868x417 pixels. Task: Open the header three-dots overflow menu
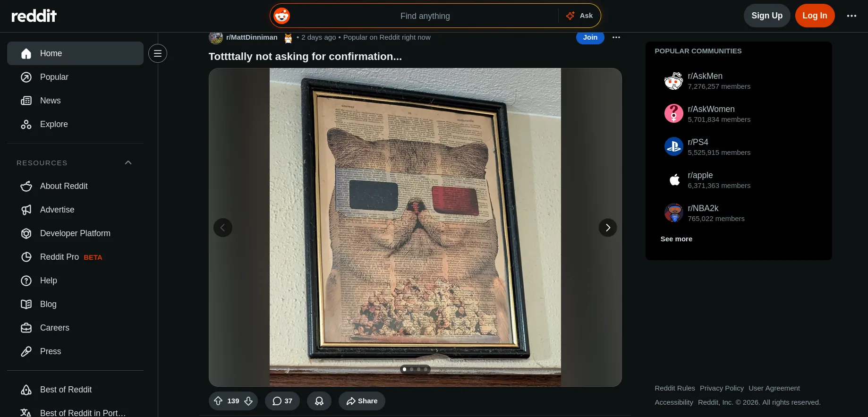tap(851, 16)
